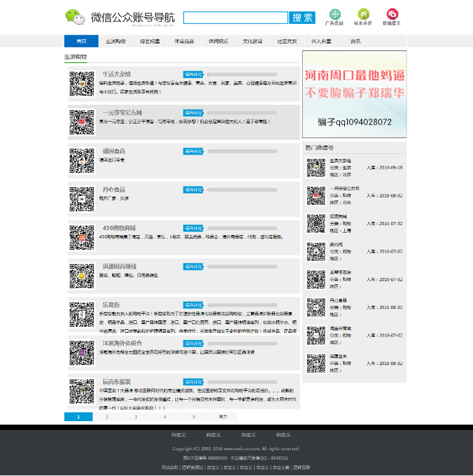Open the 辰尚东服装 title link
This screenshot has height=476, width=473.
(117, 382)
